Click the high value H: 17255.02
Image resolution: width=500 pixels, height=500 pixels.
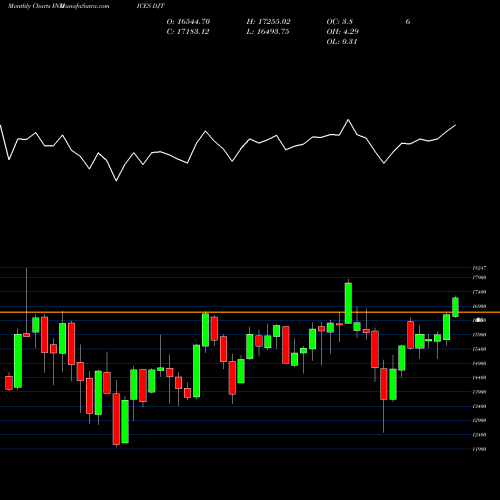tap(268, 22)
